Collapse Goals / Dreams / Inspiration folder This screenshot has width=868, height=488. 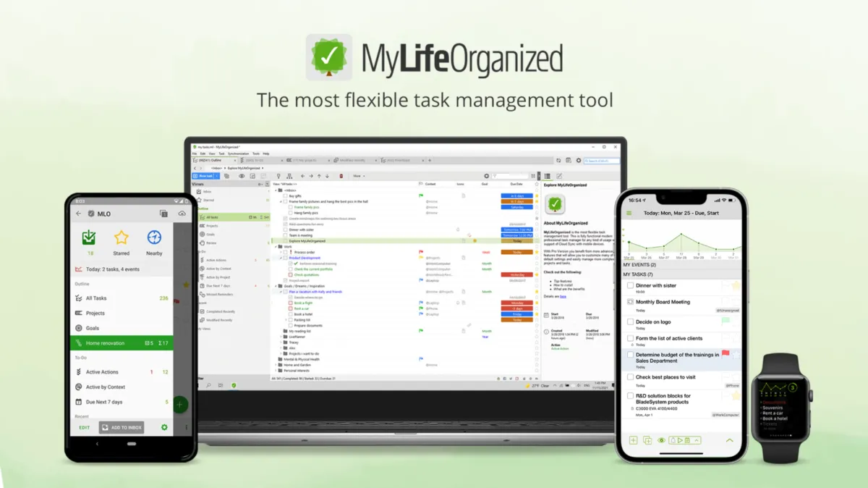pyautogui.click(x=275, y=286)
